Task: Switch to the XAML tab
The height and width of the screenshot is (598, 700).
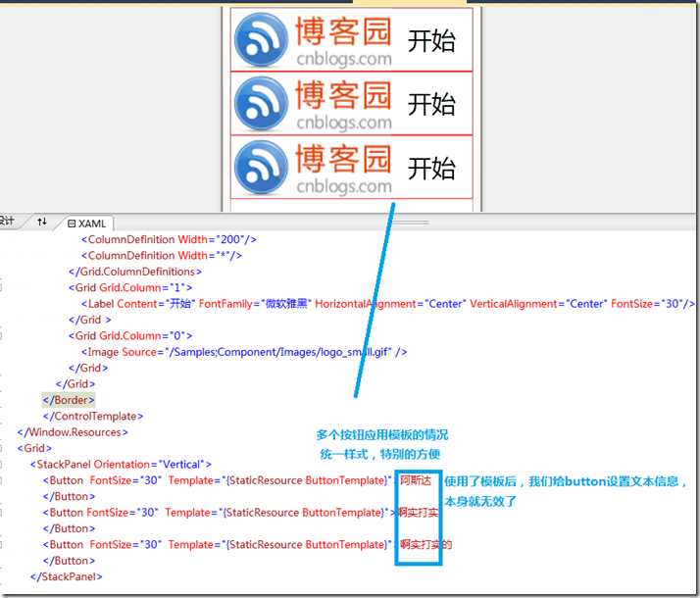Action: pos(86,224)
